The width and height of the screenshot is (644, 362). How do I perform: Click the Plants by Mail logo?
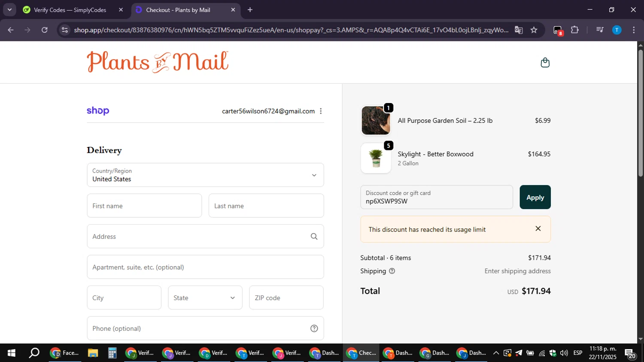point(158,62)
